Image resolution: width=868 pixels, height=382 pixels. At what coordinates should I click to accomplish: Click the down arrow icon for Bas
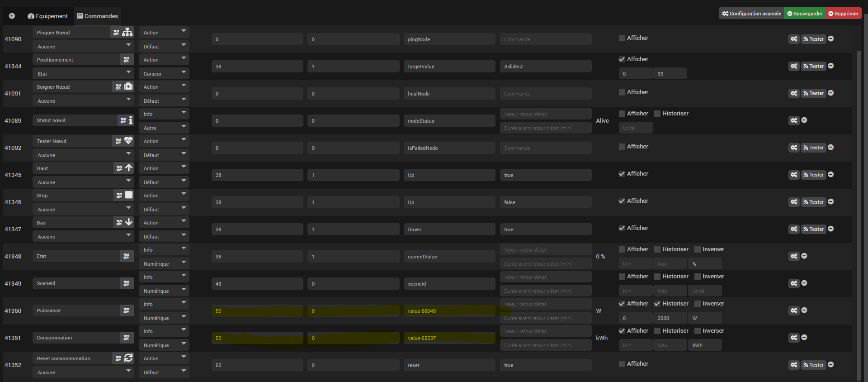129,222
